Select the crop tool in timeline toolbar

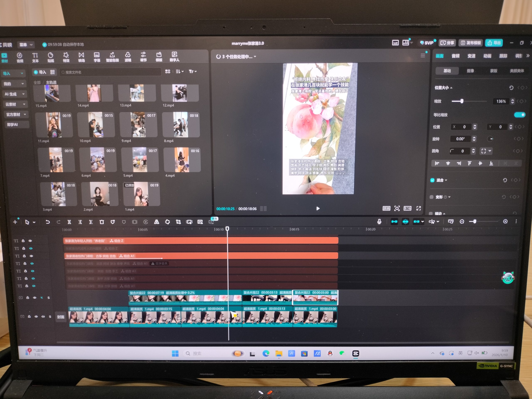(x=178, y=222)
